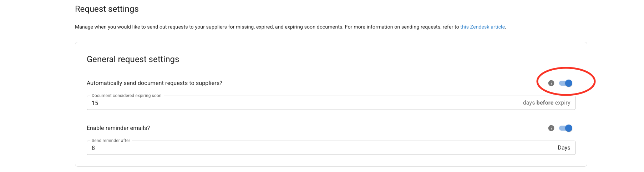Open the Zendesk article link
This screenshot has height=172, width=644.
point(482,27)
